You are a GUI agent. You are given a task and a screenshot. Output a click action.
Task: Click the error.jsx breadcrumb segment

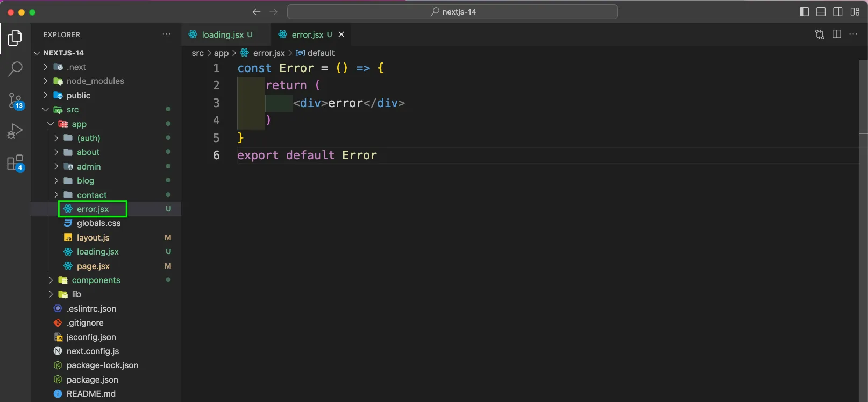pos(262,53)
